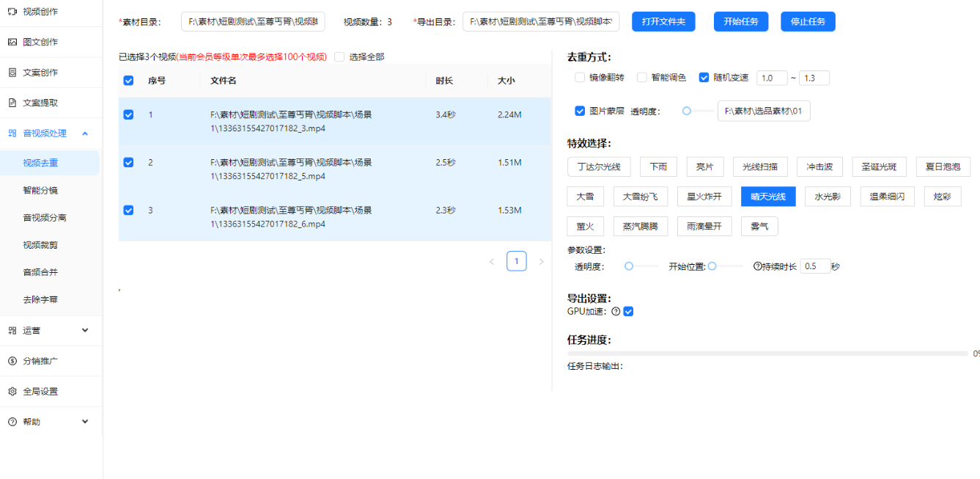Collapse the 音视频处理 menu chevron
Screen dimensions: 980x479
coord(85,134)
